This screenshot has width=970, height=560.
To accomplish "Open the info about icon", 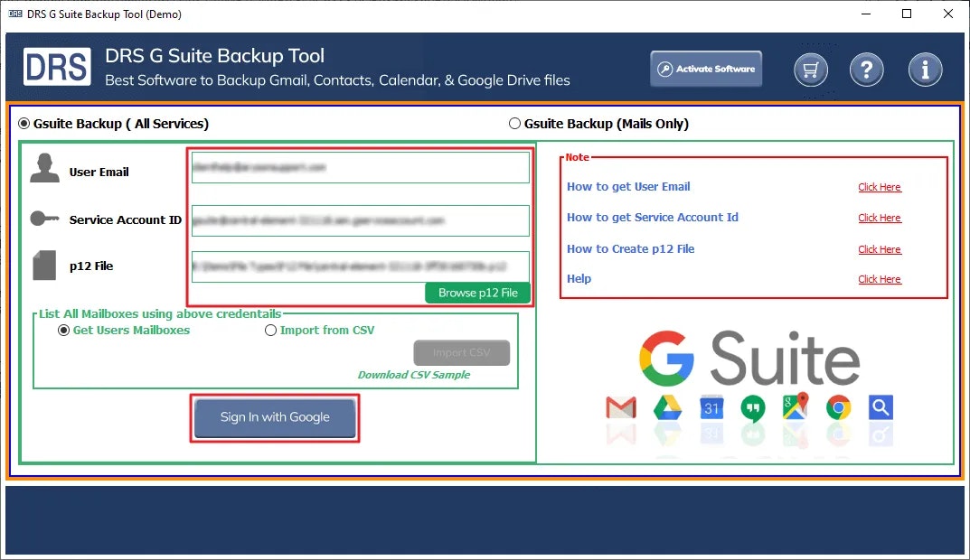I will [925, 70].
